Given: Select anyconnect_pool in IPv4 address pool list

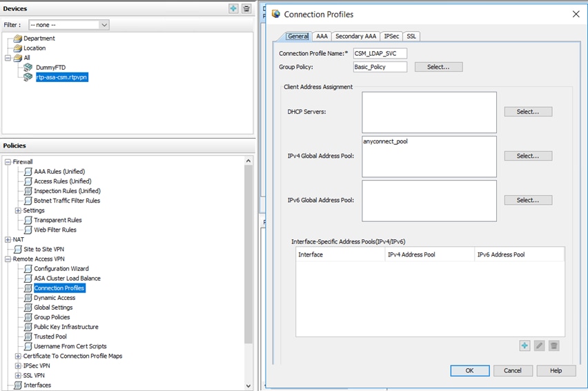Looking at the screenshot, I should click(385, 141).
